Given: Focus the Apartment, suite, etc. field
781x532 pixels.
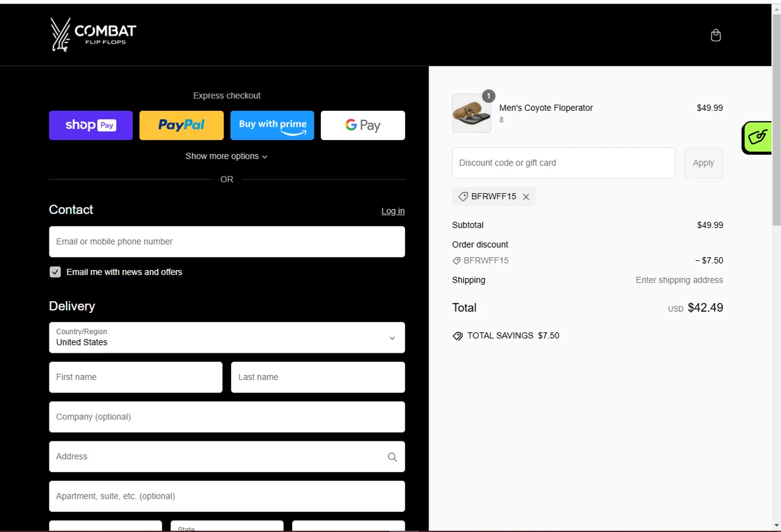Looking at the screenshot, I should (227, 496).
